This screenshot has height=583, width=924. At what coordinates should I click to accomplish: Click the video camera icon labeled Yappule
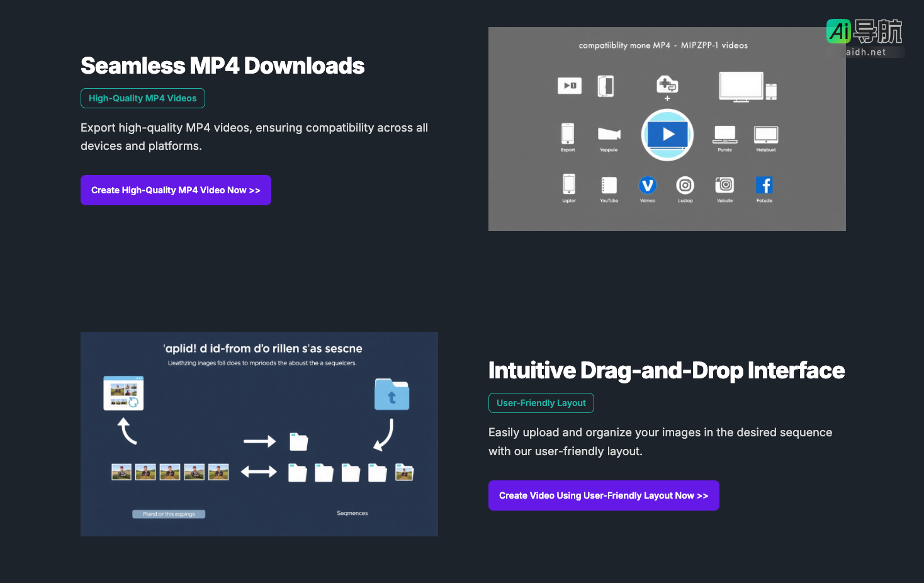tap(609, 133)
